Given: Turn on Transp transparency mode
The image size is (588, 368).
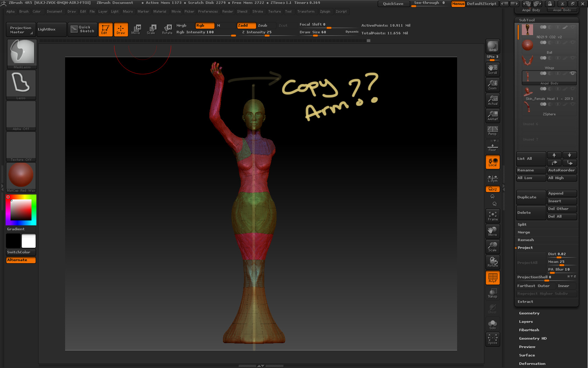Looking at the screenshot, I should click(x=492, y=293).
